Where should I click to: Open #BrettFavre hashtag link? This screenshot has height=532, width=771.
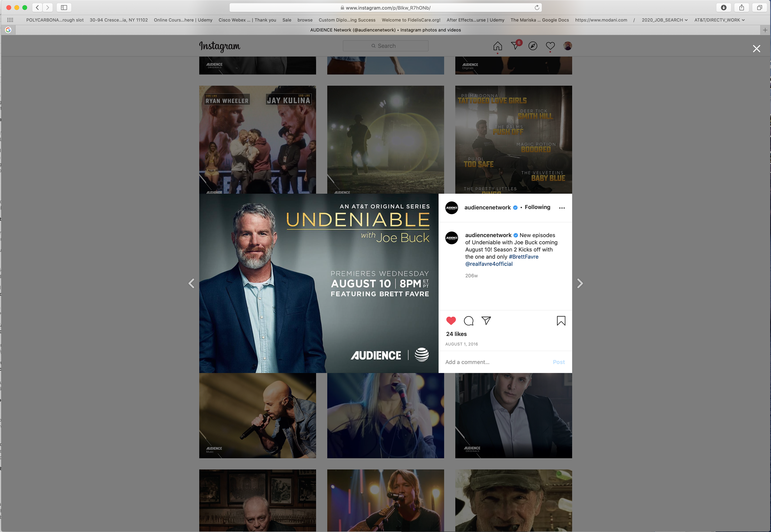[523, 257]
